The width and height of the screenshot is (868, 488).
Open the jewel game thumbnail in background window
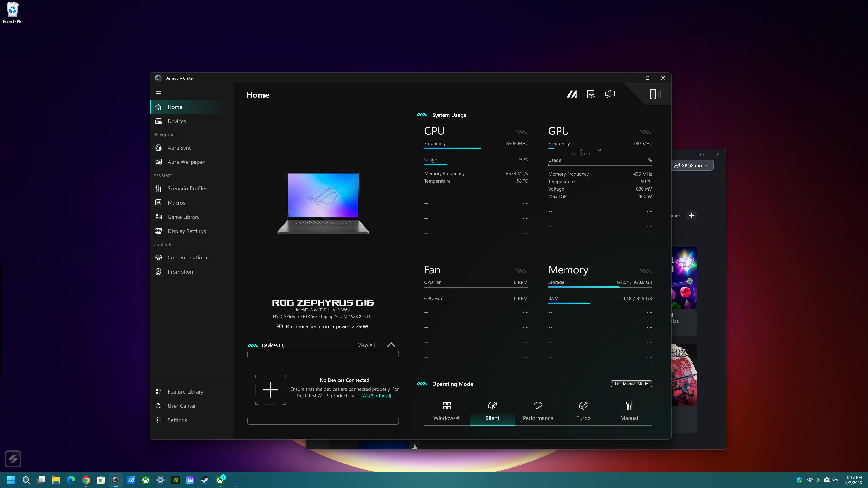(x=684, y=278)
